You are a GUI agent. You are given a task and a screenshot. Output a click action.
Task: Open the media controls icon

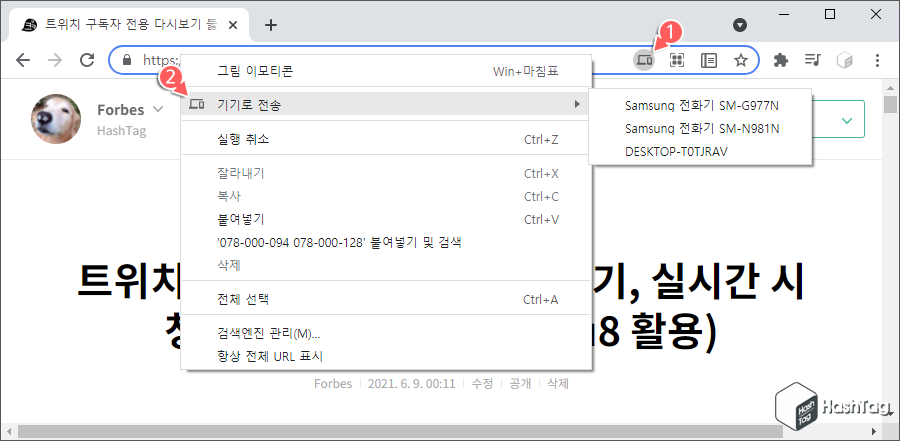pos(813,60)
